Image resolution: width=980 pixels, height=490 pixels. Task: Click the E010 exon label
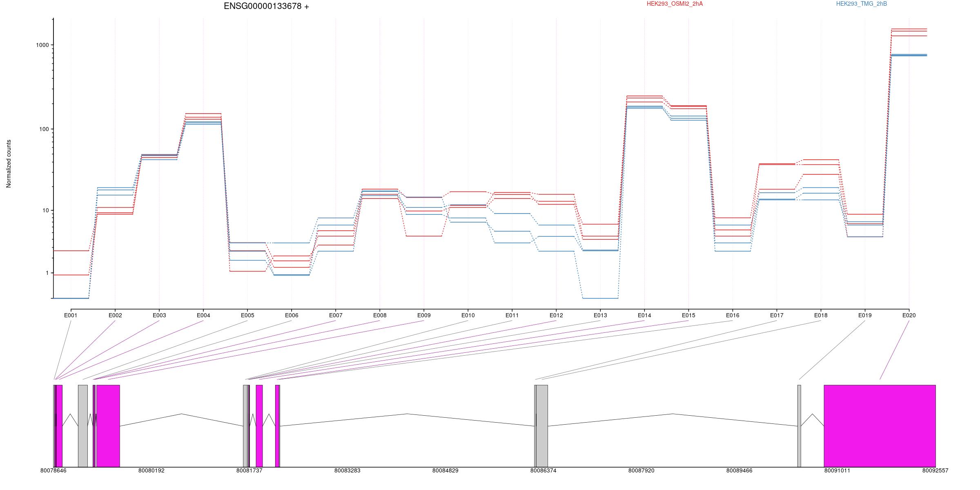[468, 315]
